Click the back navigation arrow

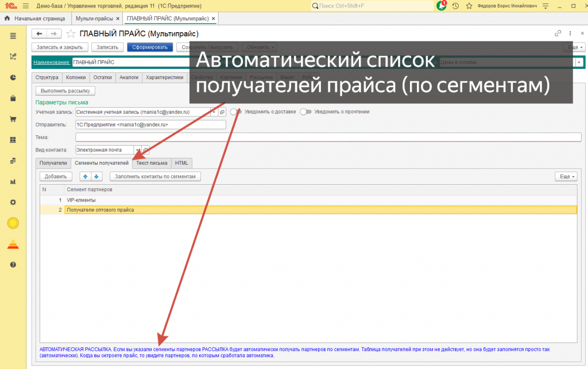tap(39, 34)
